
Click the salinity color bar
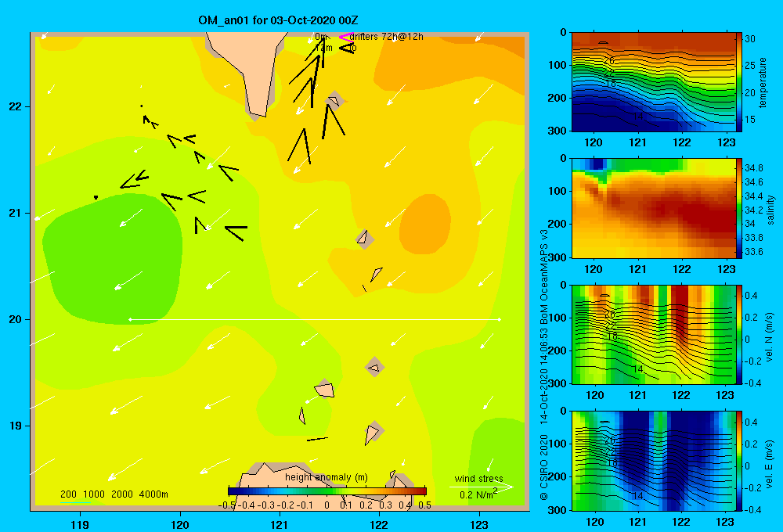pos(739,208)
